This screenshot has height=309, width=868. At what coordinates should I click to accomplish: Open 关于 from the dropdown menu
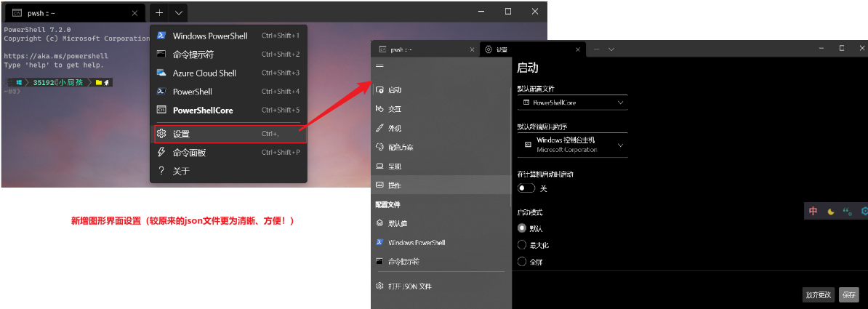(x=228, y=171)
